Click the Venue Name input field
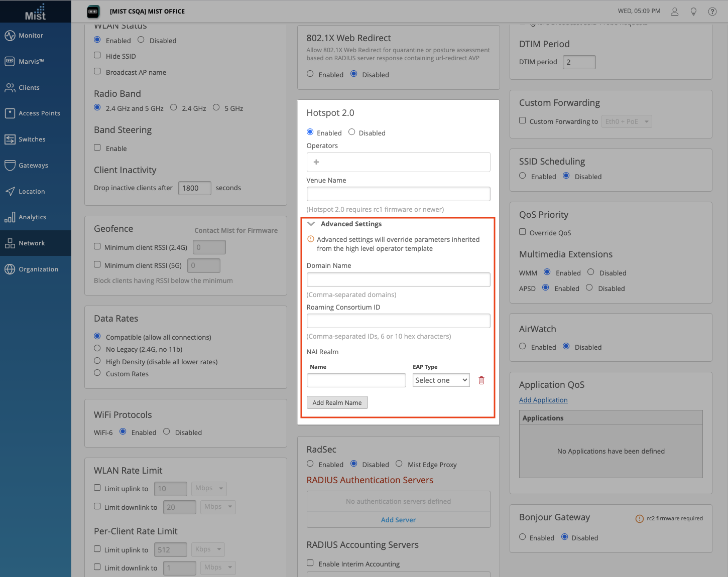The image size is (728, 577). point(398,194)
